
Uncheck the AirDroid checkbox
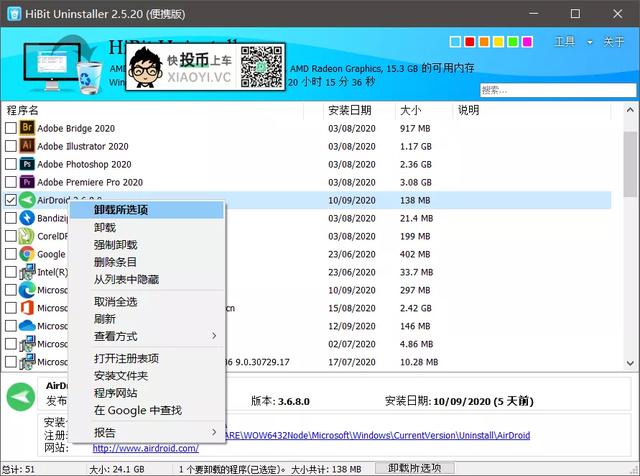click(x=11, y=200)
